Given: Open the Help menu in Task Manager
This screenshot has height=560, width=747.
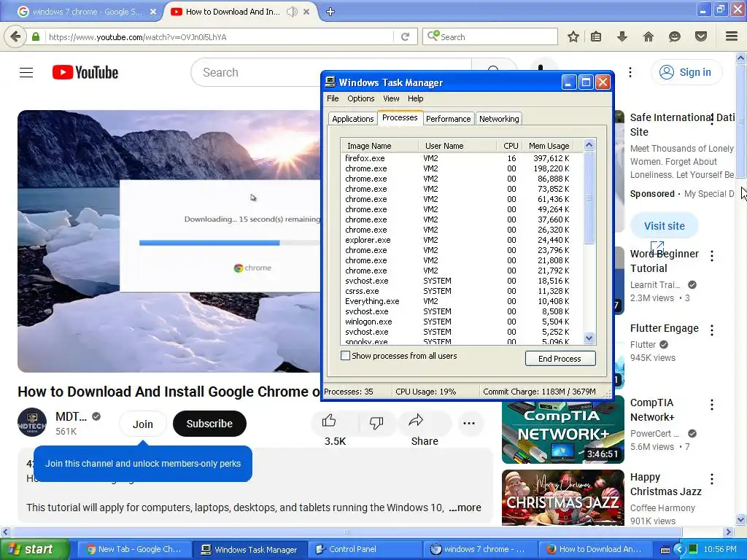Looking at the screenshot, I should point(415,98).
